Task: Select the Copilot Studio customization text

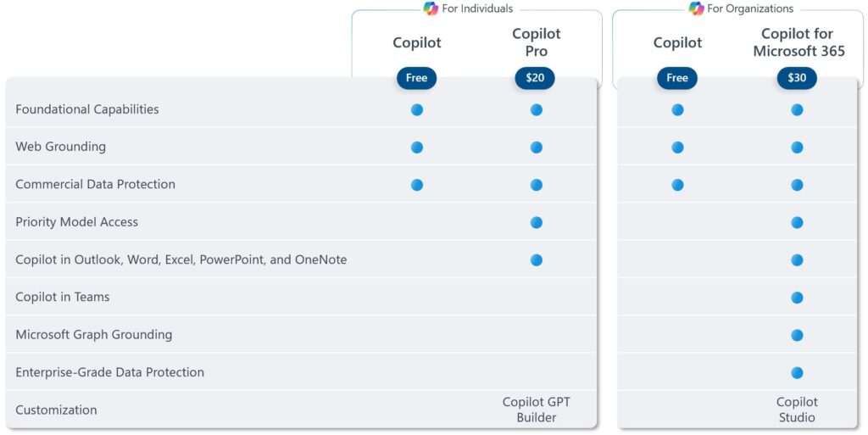Action: pos(797,410)
